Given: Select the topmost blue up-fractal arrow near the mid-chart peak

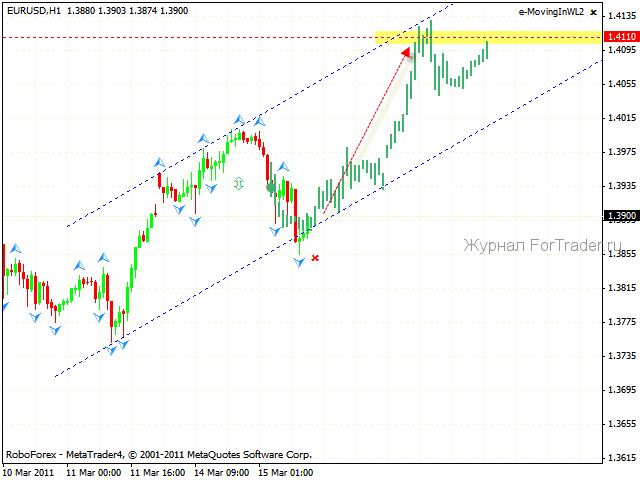Looking at the screenshot, I should tap(239, 119).
